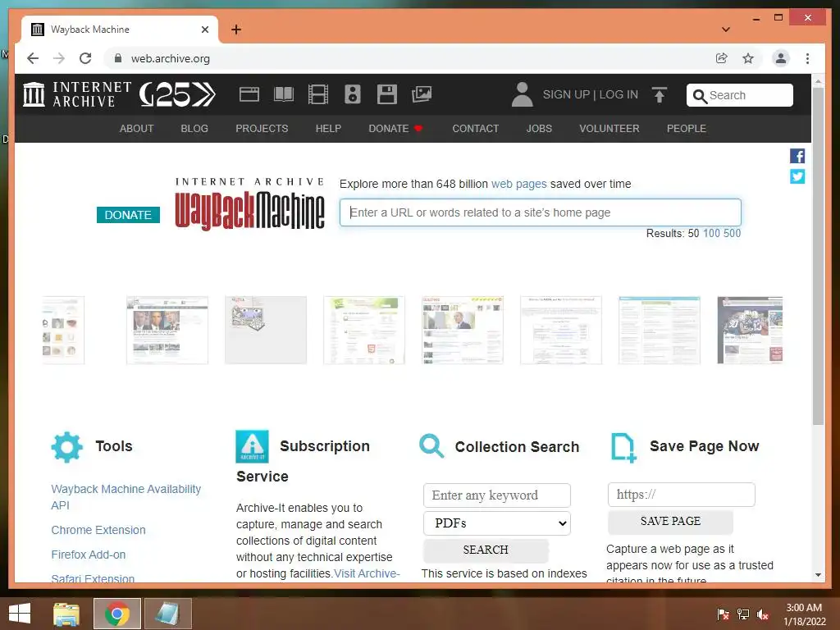Click the Save Page Now icon
Image resolution: width=840 pixels, height=630 pixels.
(623, 447)
